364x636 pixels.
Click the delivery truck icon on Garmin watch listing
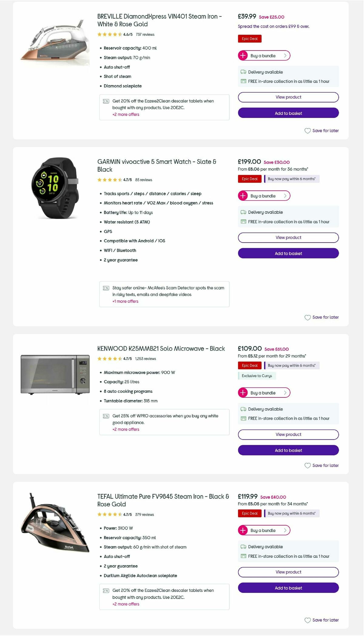pos(243,212)
